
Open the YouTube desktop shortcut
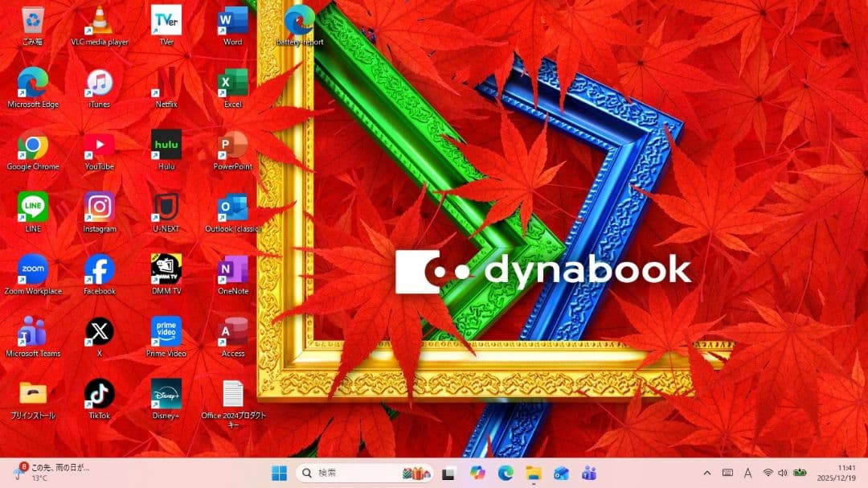100,150
